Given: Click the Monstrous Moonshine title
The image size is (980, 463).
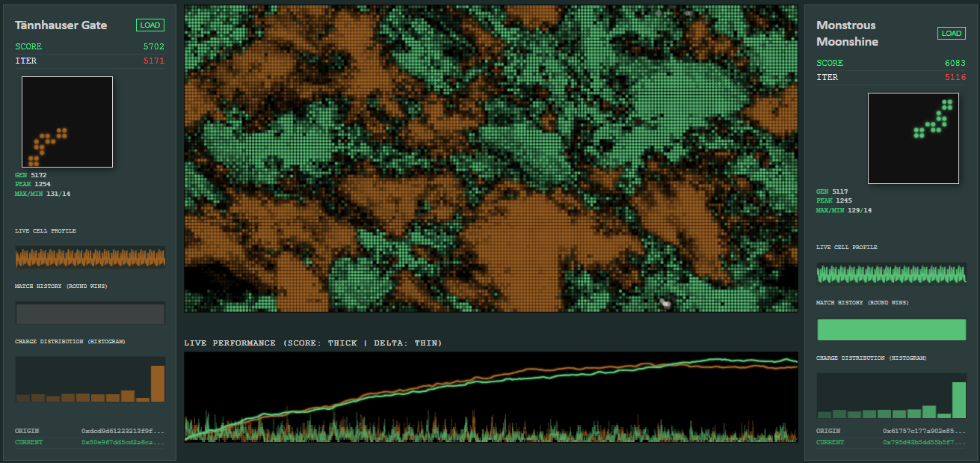Looking at the screenshot, I should [848, 34].
